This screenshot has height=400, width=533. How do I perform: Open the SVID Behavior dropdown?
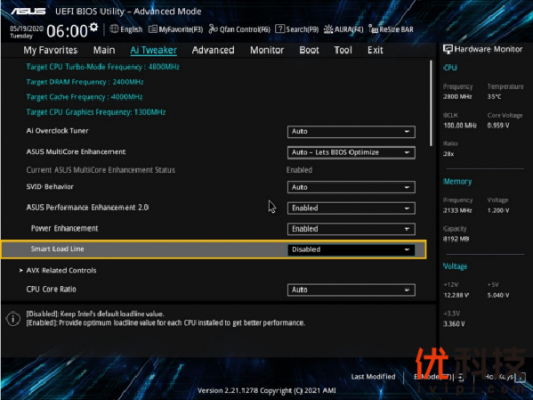coord(351,187)
